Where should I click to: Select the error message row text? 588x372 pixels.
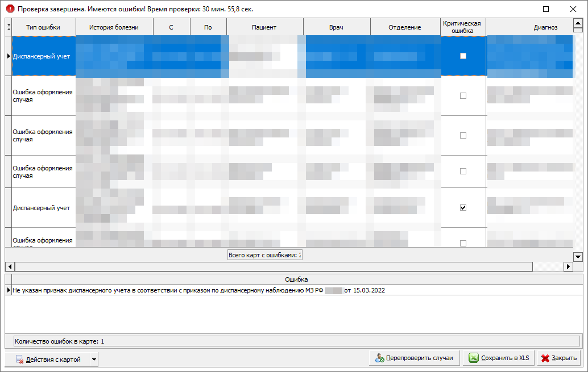(196, 290)
